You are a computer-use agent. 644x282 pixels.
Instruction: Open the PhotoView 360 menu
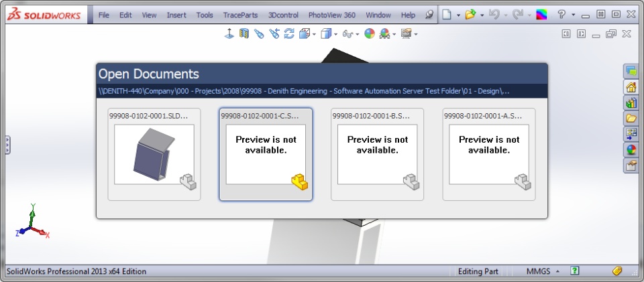click(332, 15)
